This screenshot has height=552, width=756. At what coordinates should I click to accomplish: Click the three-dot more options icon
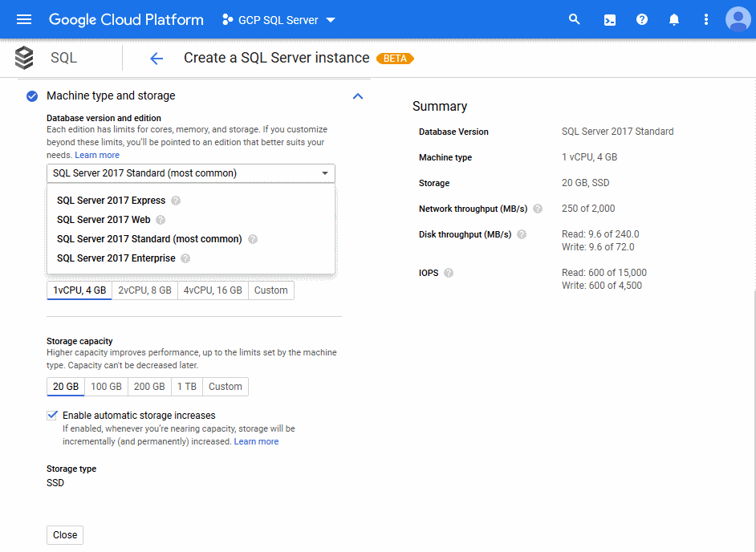tap(705, 19)
